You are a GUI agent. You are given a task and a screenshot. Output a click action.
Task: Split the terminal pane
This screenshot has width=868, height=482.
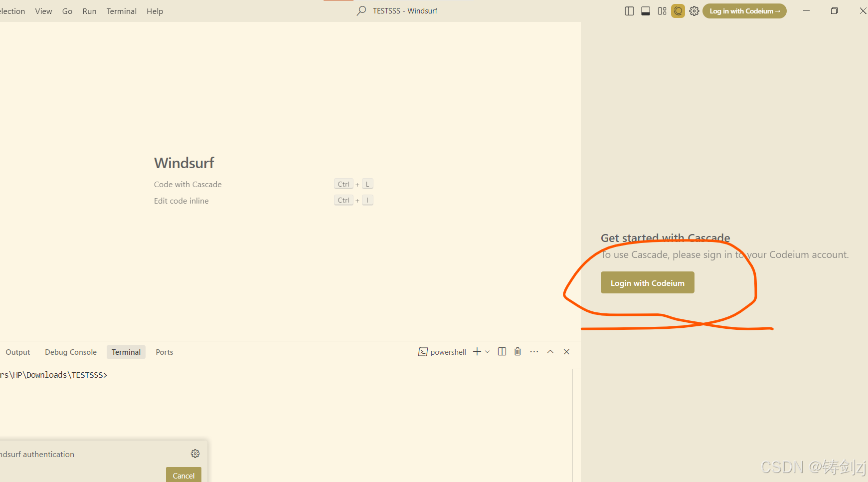click(502, 352)
